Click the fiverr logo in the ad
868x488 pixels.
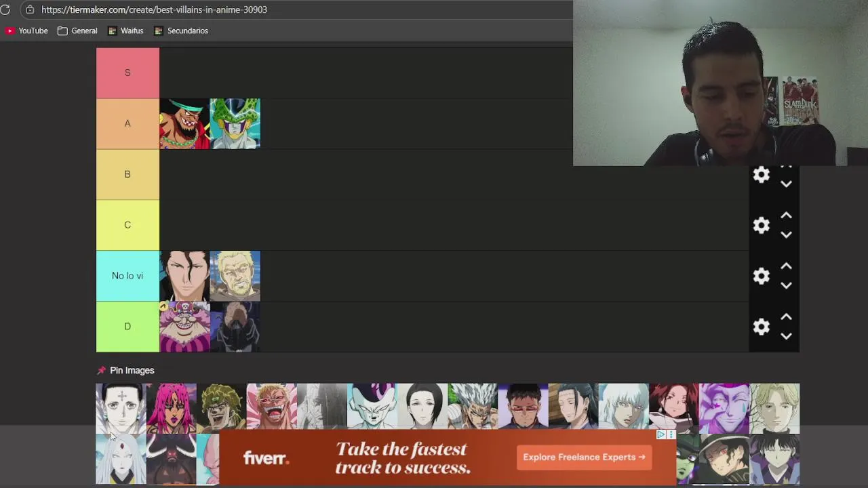pos(266,459)
